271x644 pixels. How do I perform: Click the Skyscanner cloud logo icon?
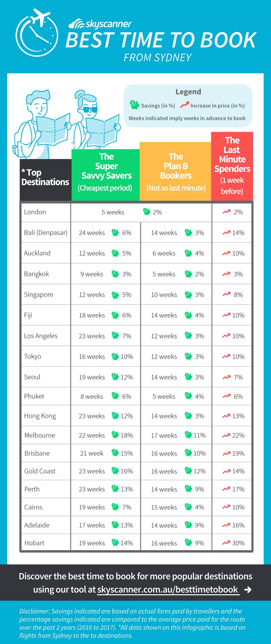tap(76, 24)
